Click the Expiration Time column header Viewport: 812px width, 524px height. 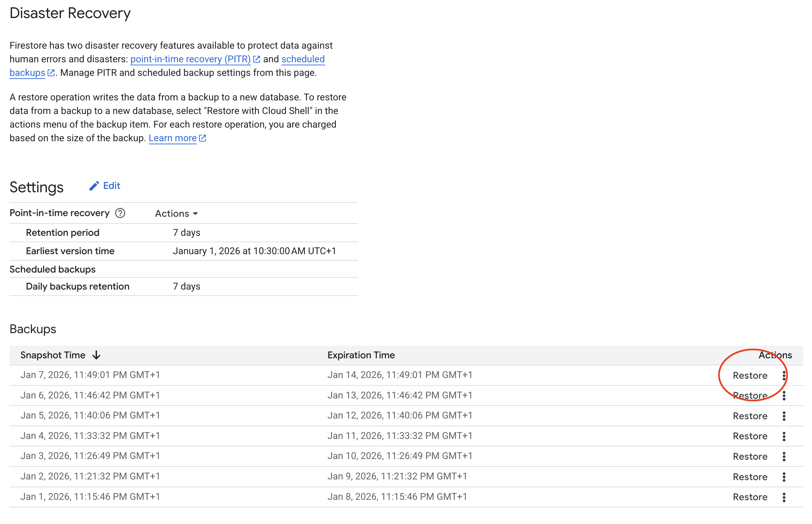(x=361, y=355)
